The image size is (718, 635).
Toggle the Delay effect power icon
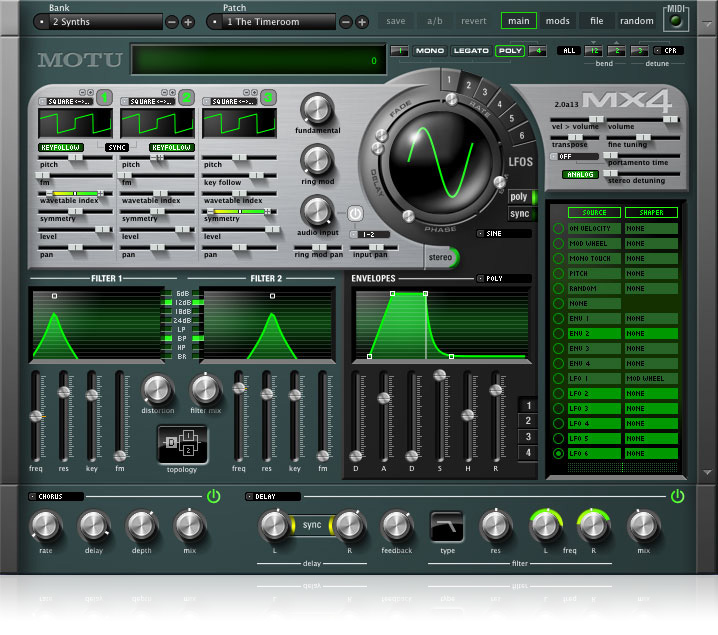point(677,496)
